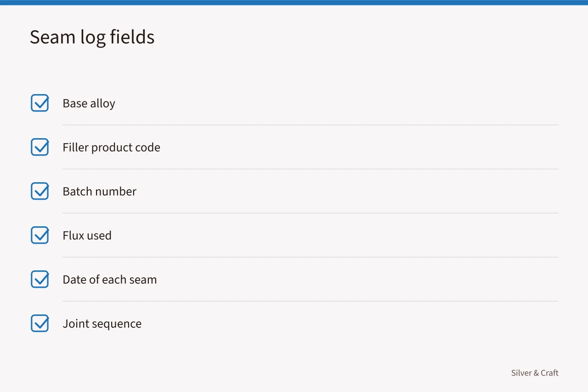Click the Silver & Craft footer text
Image resolution: width=588 pixels, height=392 pixels.
click(535, 373)
